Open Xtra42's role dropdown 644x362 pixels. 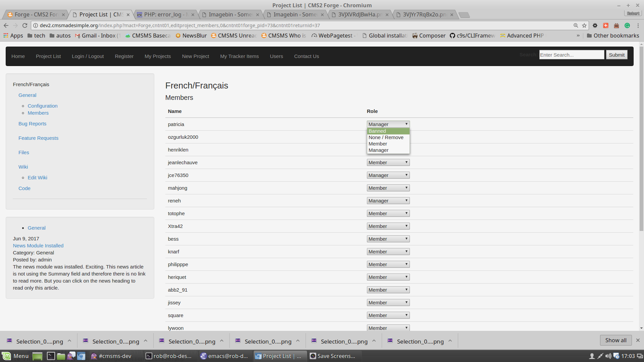point(388,226)
